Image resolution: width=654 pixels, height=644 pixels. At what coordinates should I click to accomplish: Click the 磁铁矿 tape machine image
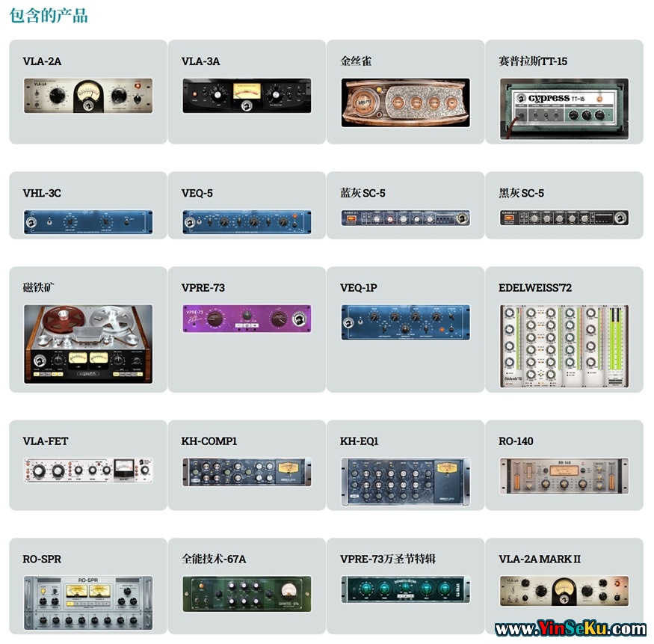click(x=88, y=344)
